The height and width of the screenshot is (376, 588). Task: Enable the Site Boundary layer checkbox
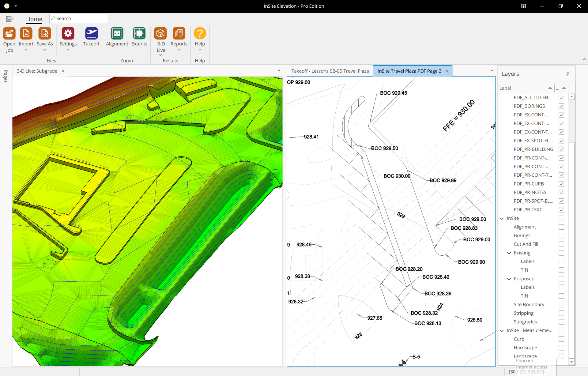561,305
